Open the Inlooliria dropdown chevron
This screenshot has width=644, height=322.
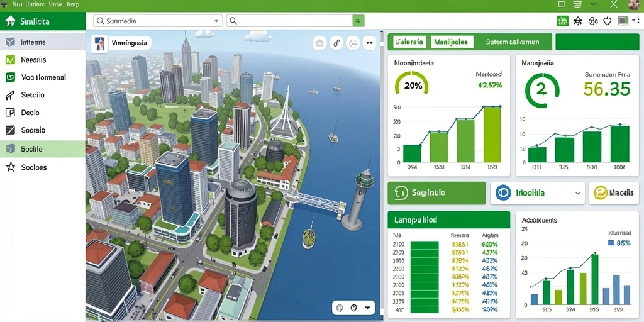[577, 192]
